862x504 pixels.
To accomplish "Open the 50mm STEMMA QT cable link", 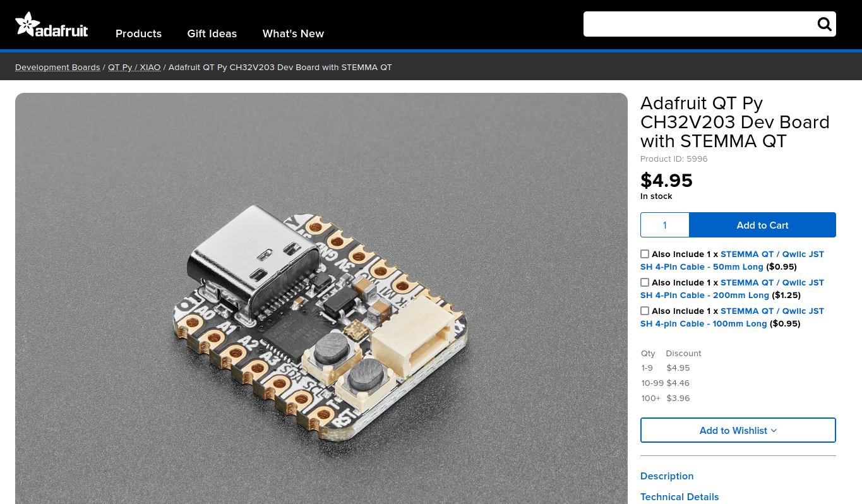I will [732, 260].
